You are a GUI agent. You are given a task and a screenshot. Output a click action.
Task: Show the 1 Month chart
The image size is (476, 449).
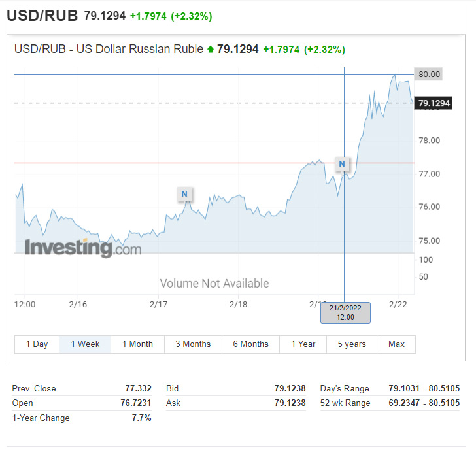tap(137, 344)
